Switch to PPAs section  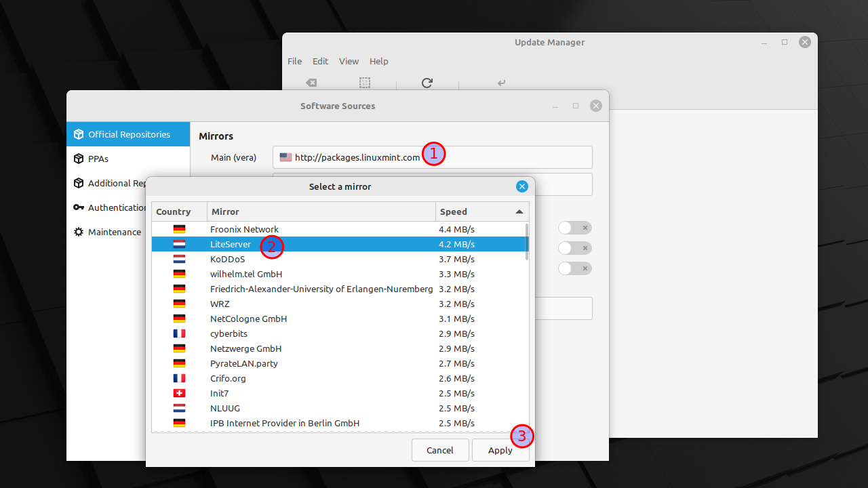click(128, 159)
